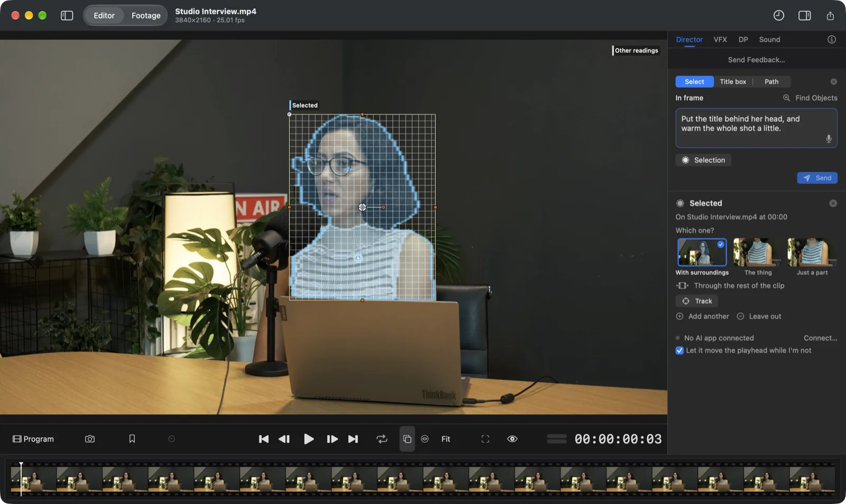
Task: Jump to clip end
Action: [353, 439]
